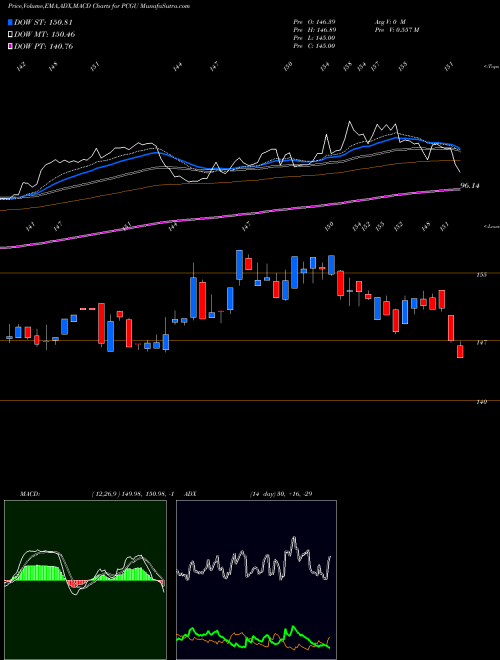Click the MACD (12,26,9) 149.98, 150.98 values
The image size is (500, 660).
tap(133, 494)
